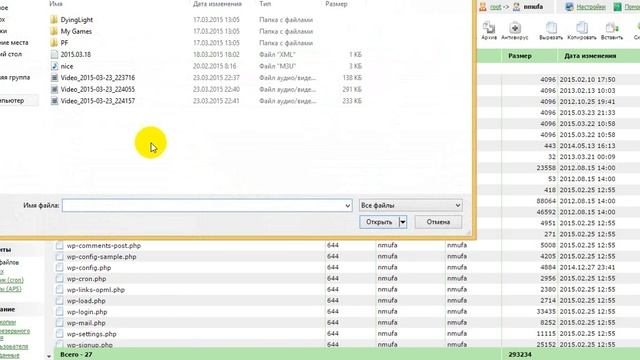The width and height of the screenshot is (640, 360).
Task: Click the Архив toolbar icon in the file manager
Action: 489,28
